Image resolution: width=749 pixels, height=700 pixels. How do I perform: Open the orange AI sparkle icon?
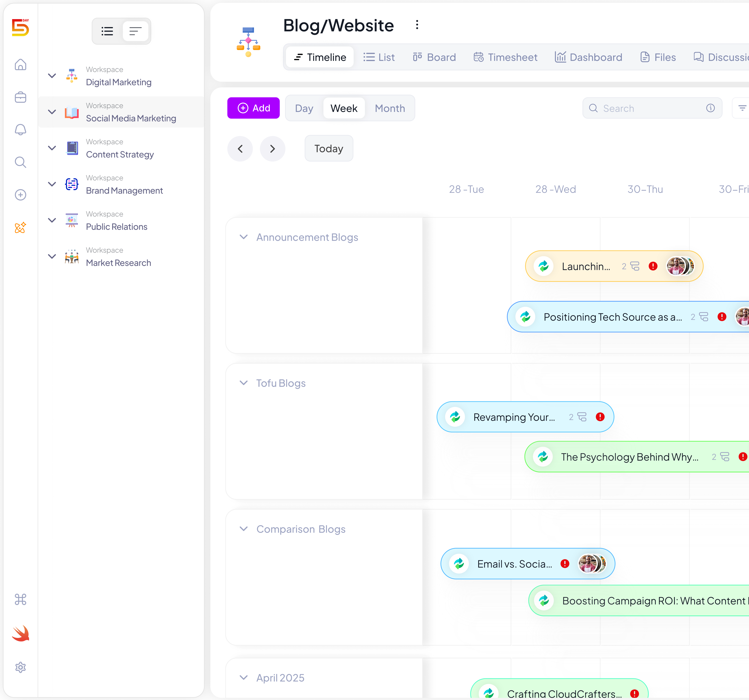[x=20, y=227]
